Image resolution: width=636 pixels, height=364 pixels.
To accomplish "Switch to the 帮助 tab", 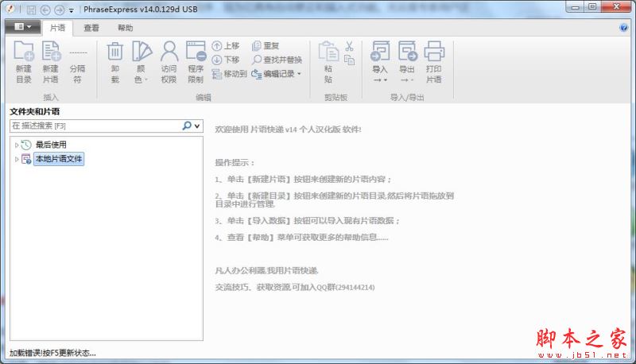I will (126, 28).
